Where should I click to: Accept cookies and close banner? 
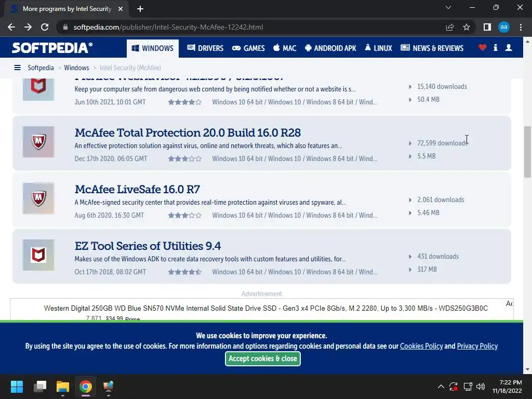pos(262,358)
